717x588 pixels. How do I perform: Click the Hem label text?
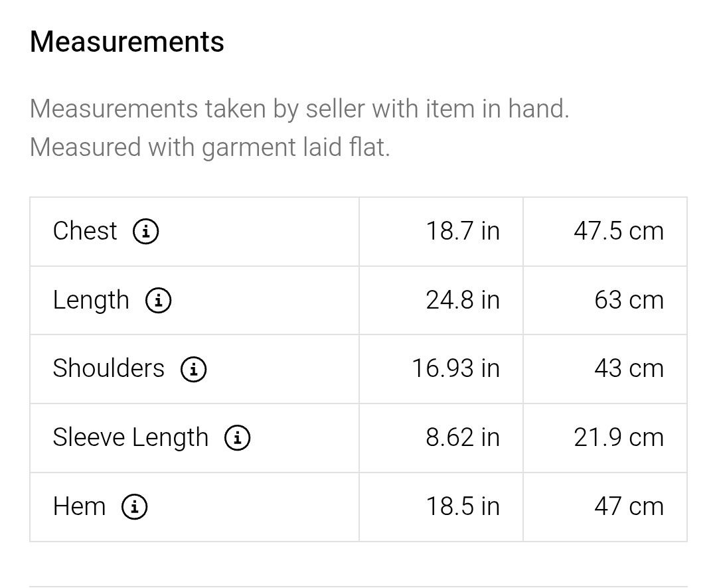(x=79, y=506)
